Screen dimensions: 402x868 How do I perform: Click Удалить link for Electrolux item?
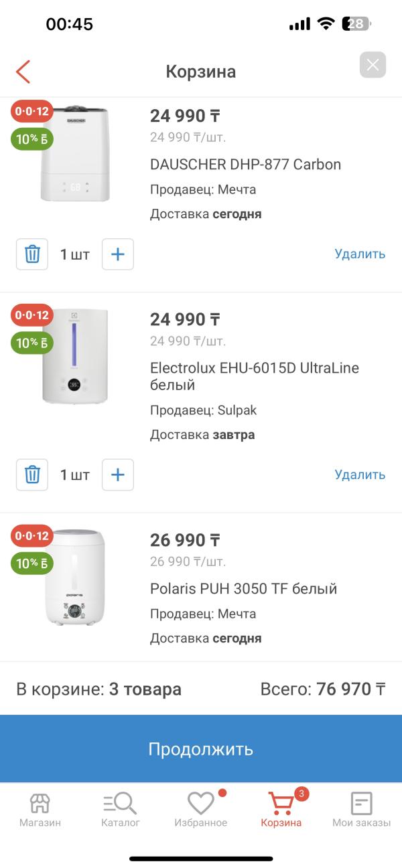pyautogui.click(x=360, y=474)
